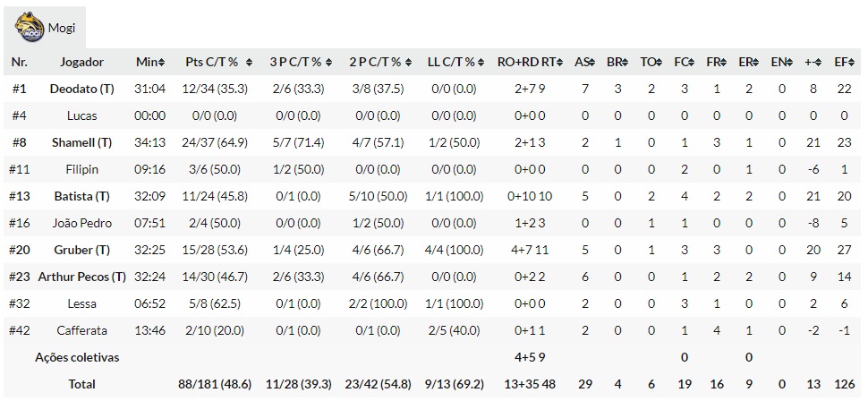
Task: Sort by TO column arrows
Action: (658, 63)
